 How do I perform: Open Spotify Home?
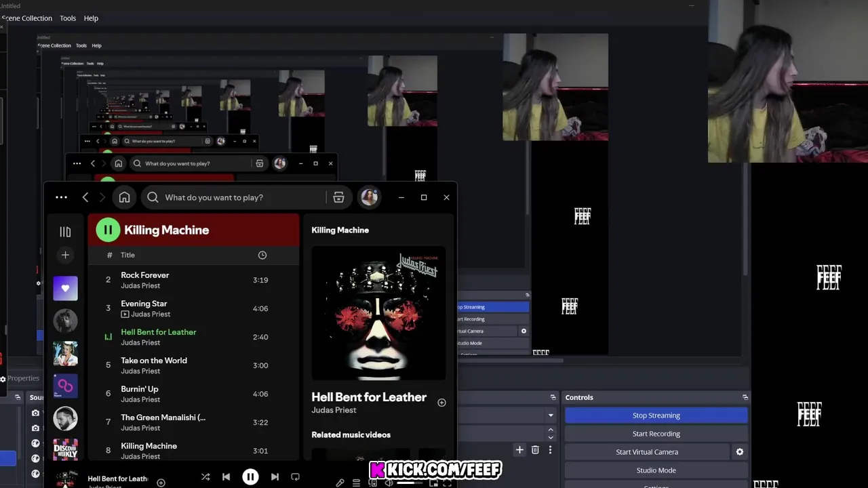[x=124, y=197]
